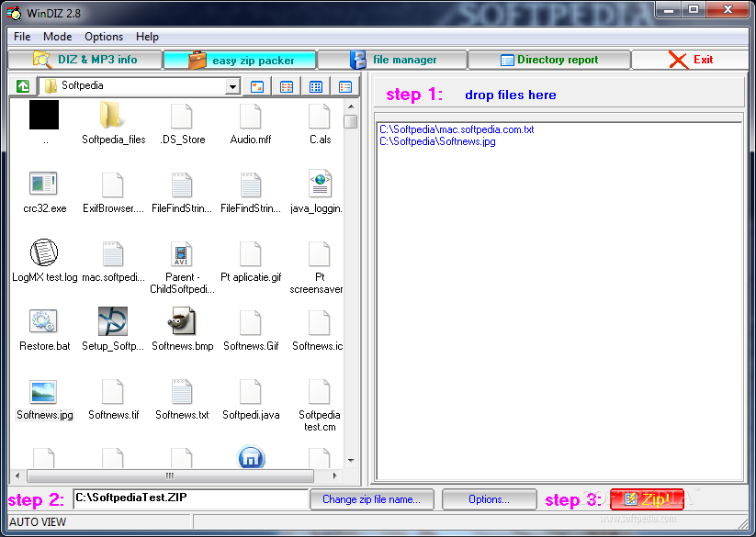The width and height of the screenshot is (756, 537).
Task: Click horizontal scrollbar right arrow
Action: click(334, 475)
